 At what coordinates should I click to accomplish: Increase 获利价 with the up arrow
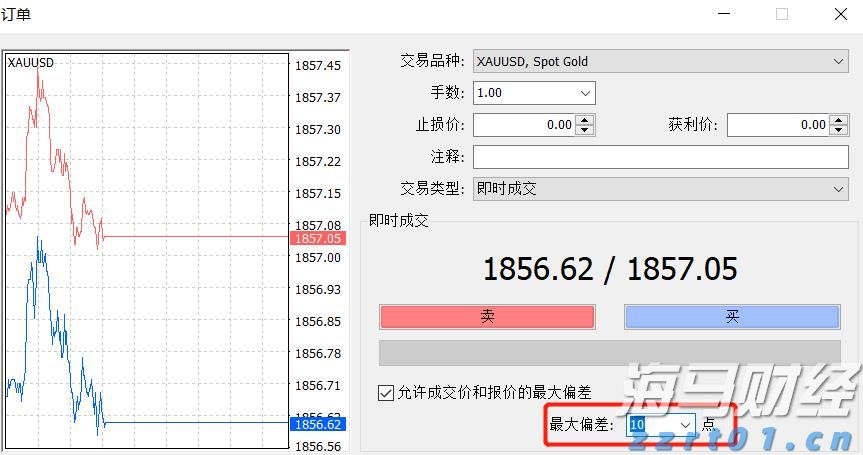[x=839, y=120]
